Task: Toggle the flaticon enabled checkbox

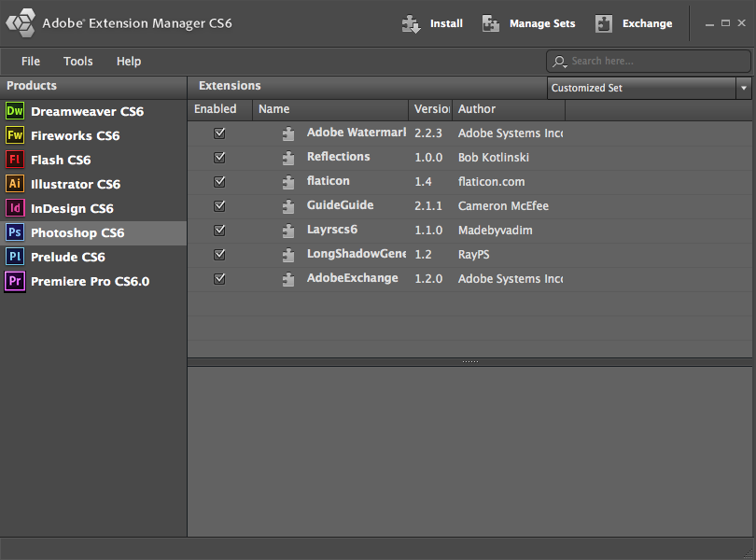Action: tap(219, 181)
